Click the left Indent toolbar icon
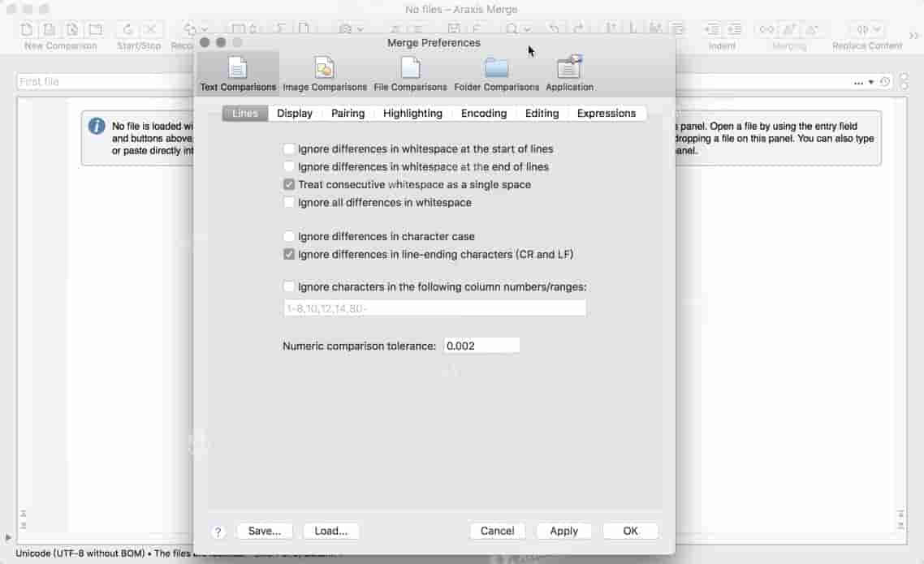Screen dimensions: 924x564 [712, 29]
